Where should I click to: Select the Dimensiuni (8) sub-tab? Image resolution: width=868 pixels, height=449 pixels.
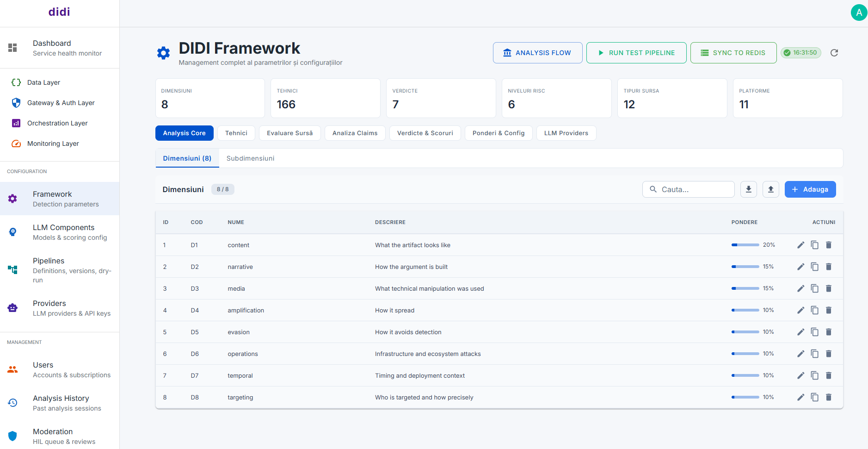point(187,158)
